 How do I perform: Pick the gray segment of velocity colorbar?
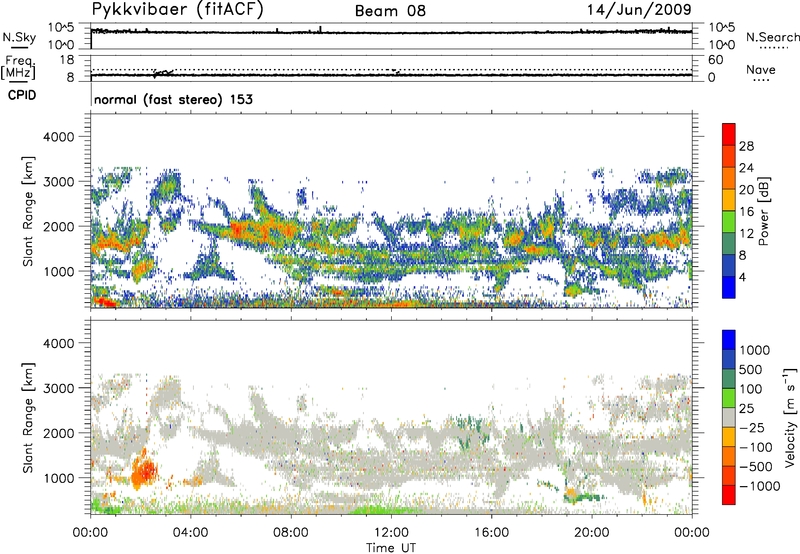click(729, 418)
